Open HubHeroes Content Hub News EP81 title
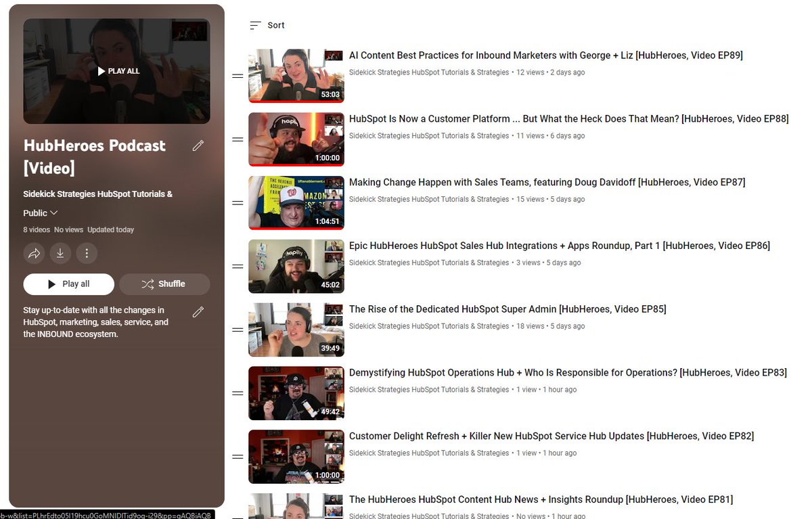Screen dimensions: 812x519 click(x=541, y=500)
